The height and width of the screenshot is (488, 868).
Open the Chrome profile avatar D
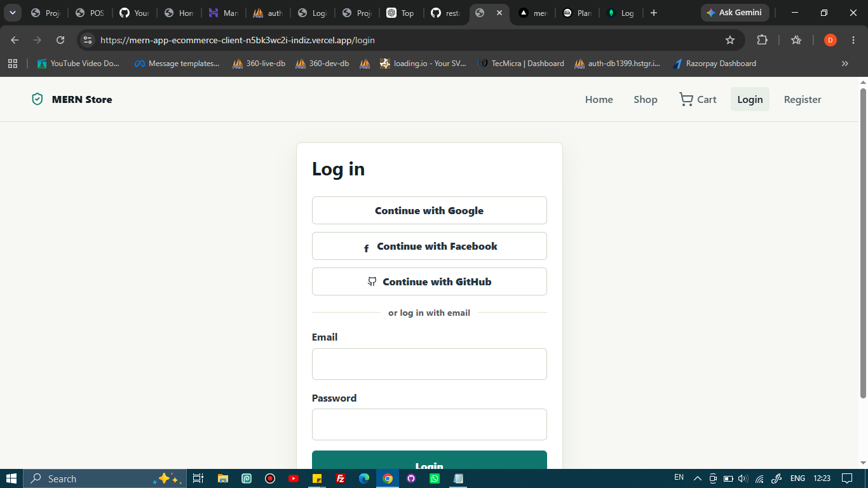(830, 40)
